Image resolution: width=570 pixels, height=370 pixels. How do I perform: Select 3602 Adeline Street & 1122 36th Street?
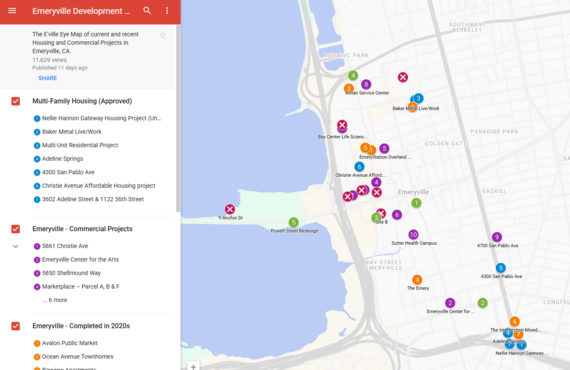point(89,199)
